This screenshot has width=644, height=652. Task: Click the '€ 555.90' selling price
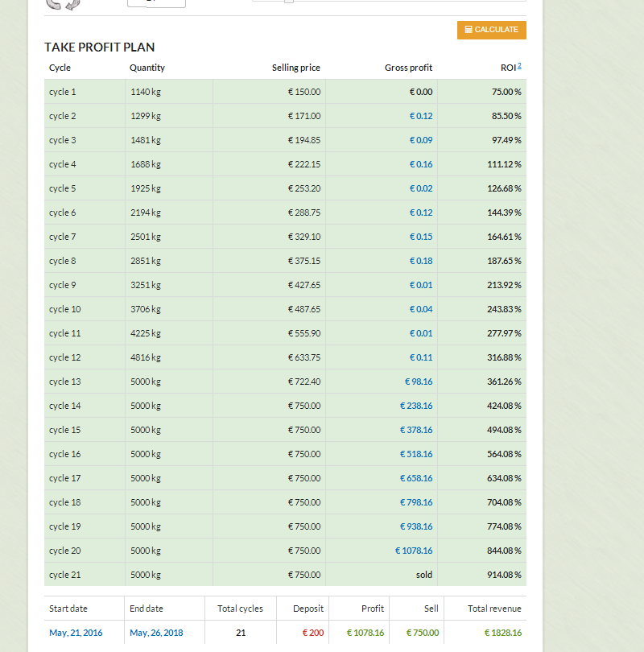tap(304, 333)
